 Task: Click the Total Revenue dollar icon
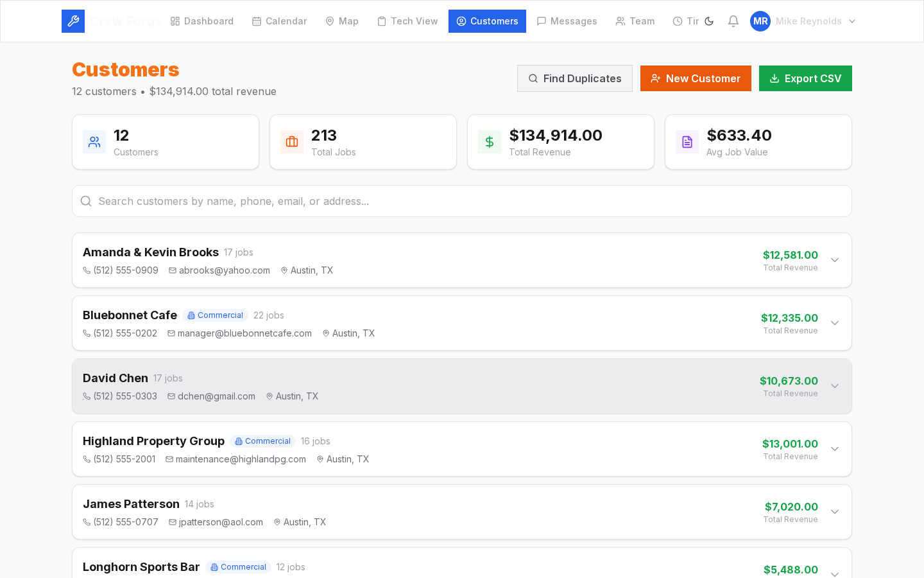490,142
